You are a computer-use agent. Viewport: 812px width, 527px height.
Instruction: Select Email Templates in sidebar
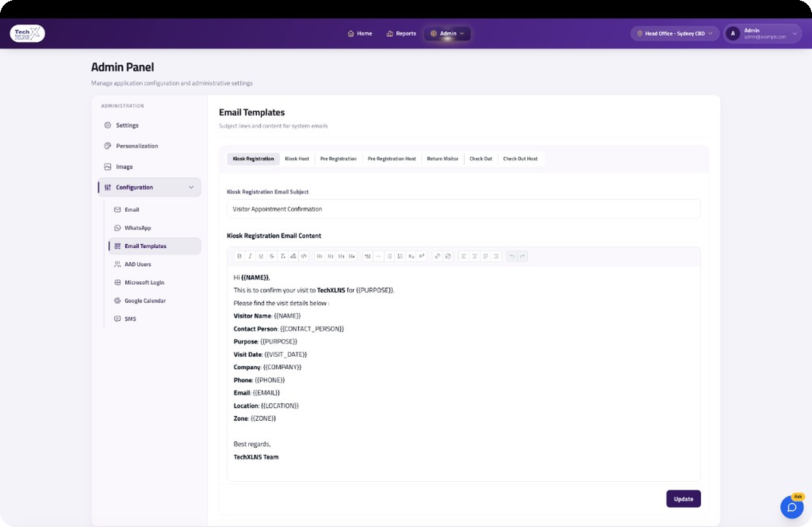point(154,246)
